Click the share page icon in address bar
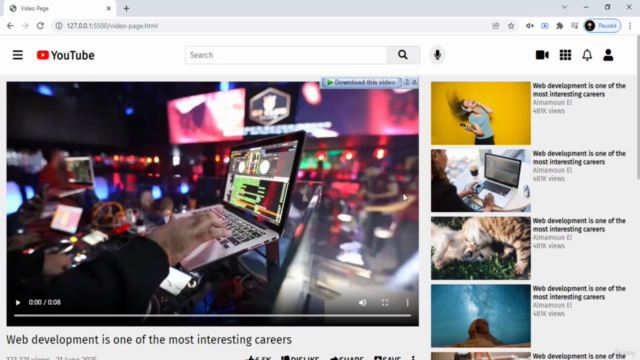 click(x=496, y=26)
